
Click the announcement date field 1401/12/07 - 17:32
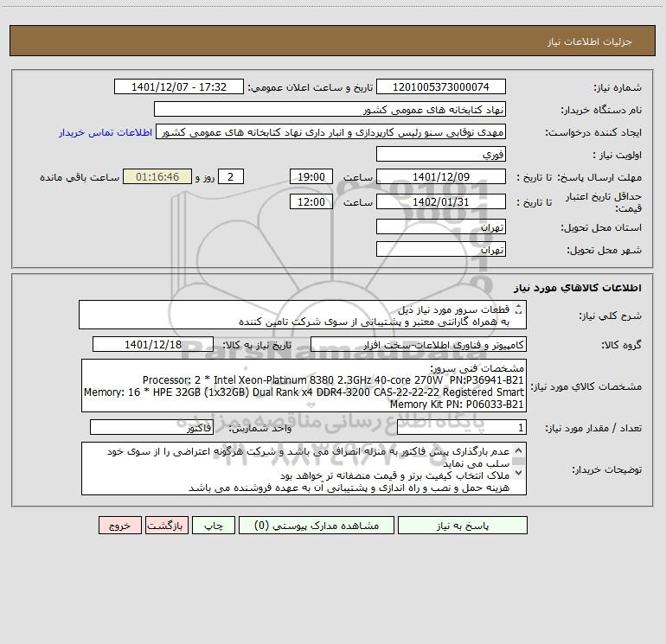(x=179, y=86)
